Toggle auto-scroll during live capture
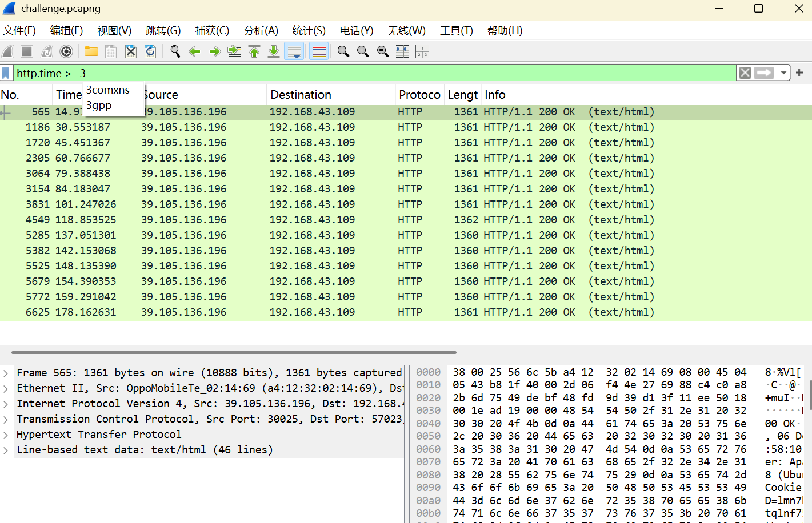The height and width of the screenshot is (523, 812). point(294,51)
